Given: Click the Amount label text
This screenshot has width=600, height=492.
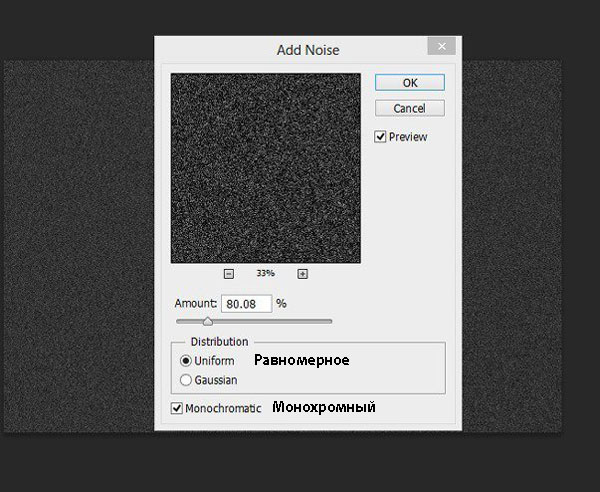Looking at the screenshot, I should 195,303.
